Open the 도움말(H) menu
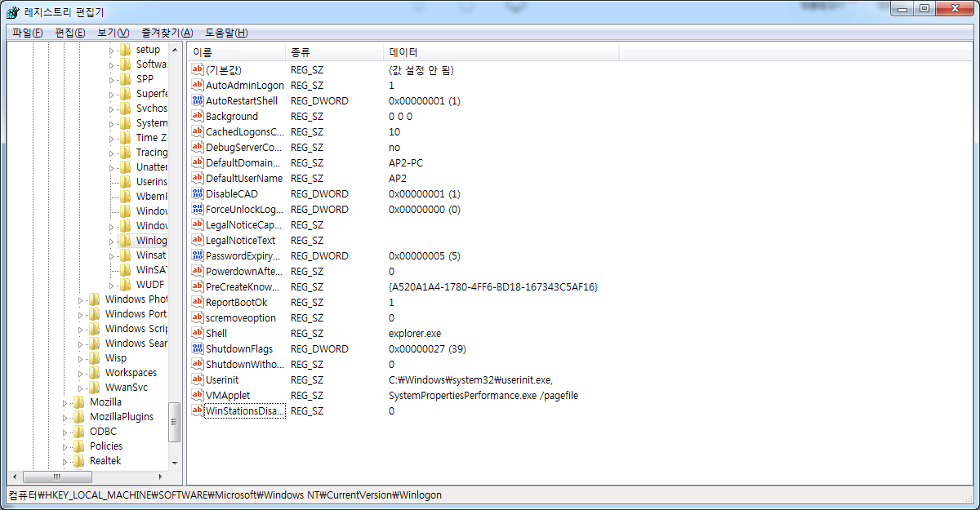 pyautogui.click(x=226, y=33)
